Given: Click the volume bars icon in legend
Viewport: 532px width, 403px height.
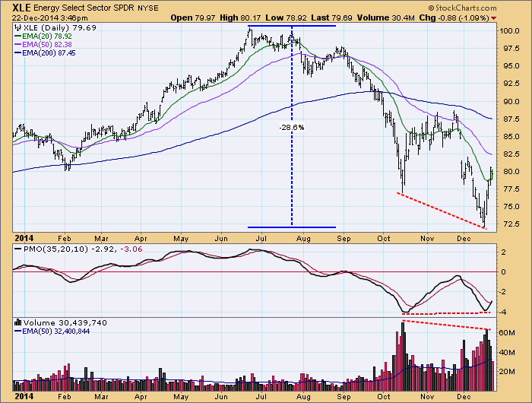Looking at the screenshot, I should point(18,322).
